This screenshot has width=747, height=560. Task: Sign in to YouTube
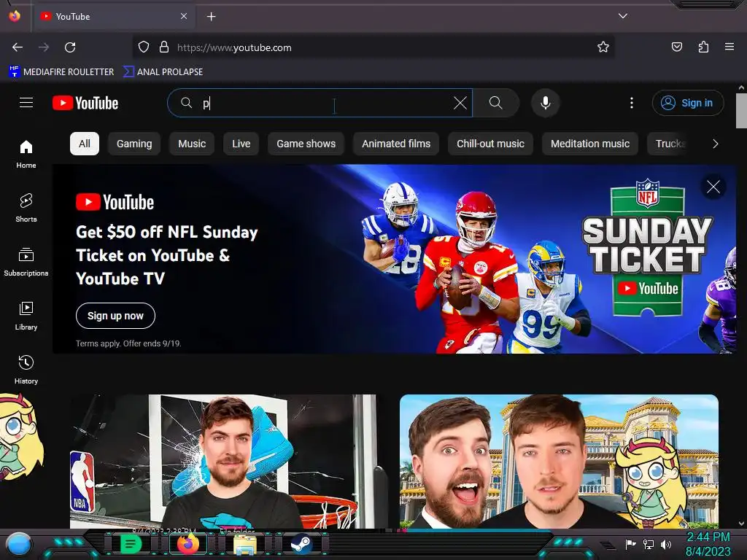pyautogui.click(x=688, y=103)
